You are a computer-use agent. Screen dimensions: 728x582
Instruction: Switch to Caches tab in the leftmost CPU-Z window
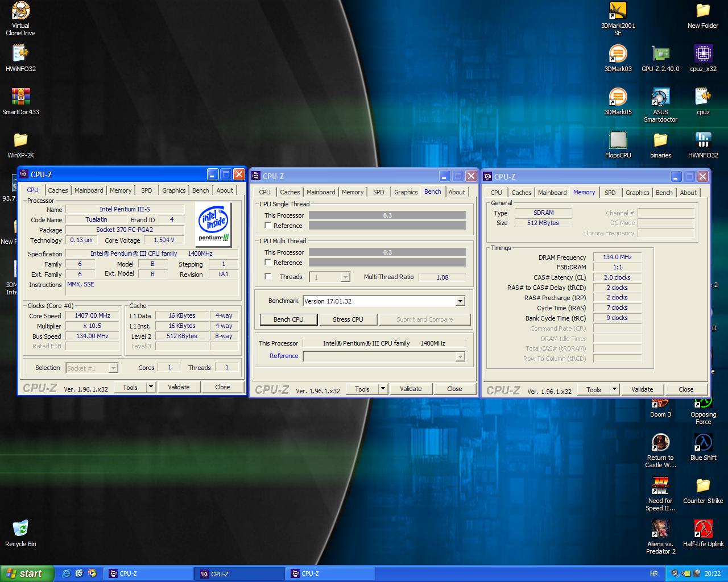click(x=57, y=190)
